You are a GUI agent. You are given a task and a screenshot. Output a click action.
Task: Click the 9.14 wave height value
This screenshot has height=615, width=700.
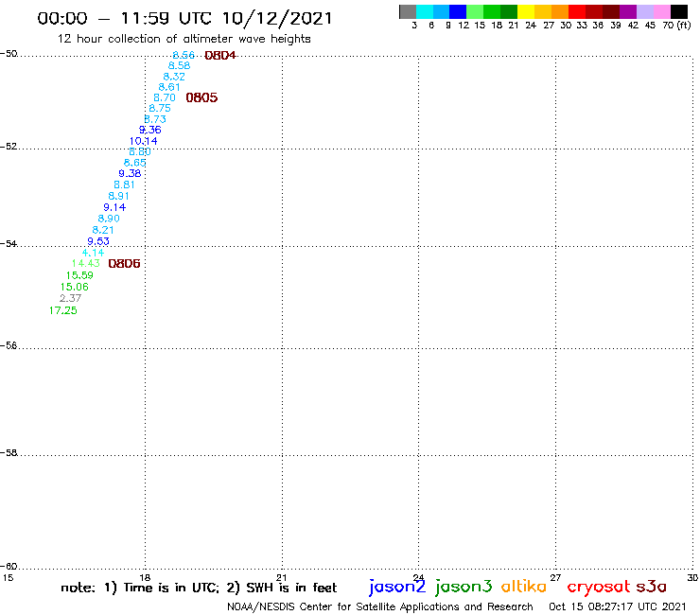114,207
